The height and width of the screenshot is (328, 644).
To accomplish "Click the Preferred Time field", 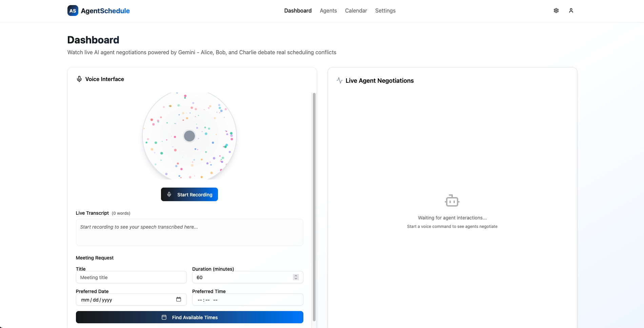I will 247,300.
